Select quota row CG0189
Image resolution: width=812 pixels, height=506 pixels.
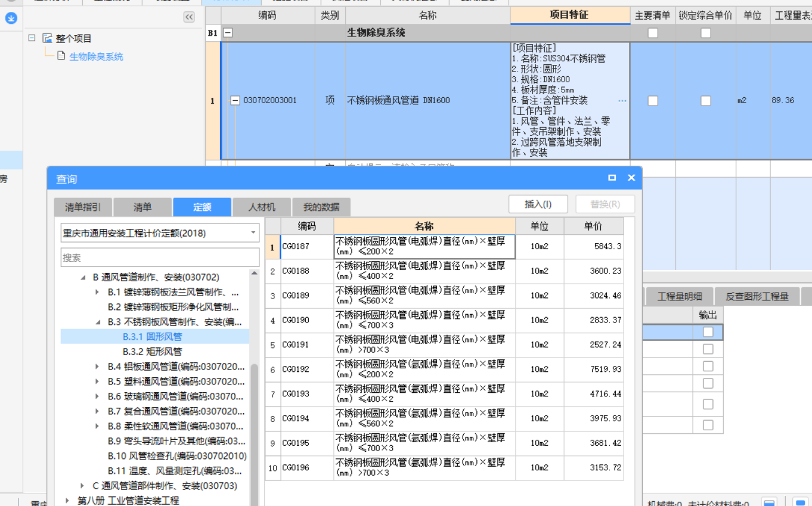pos(444,296)
